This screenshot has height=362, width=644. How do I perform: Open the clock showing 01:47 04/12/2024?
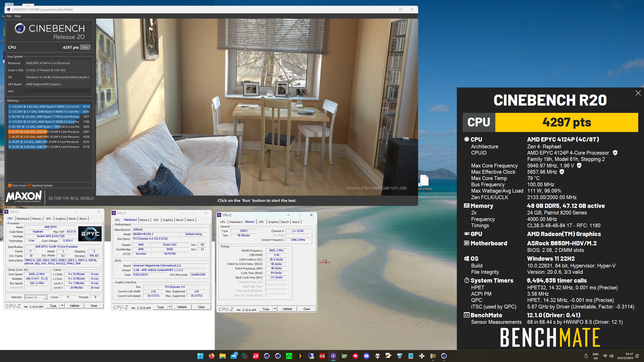625,356
